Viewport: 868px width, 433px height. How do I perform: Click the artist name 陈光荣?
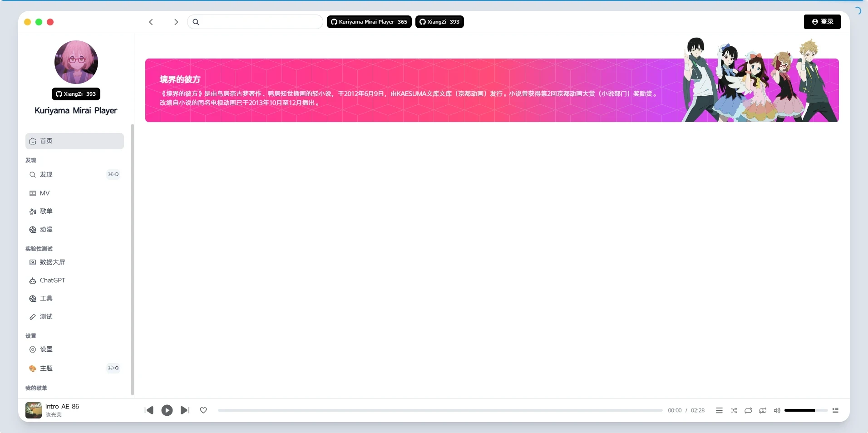click(54, 415)
